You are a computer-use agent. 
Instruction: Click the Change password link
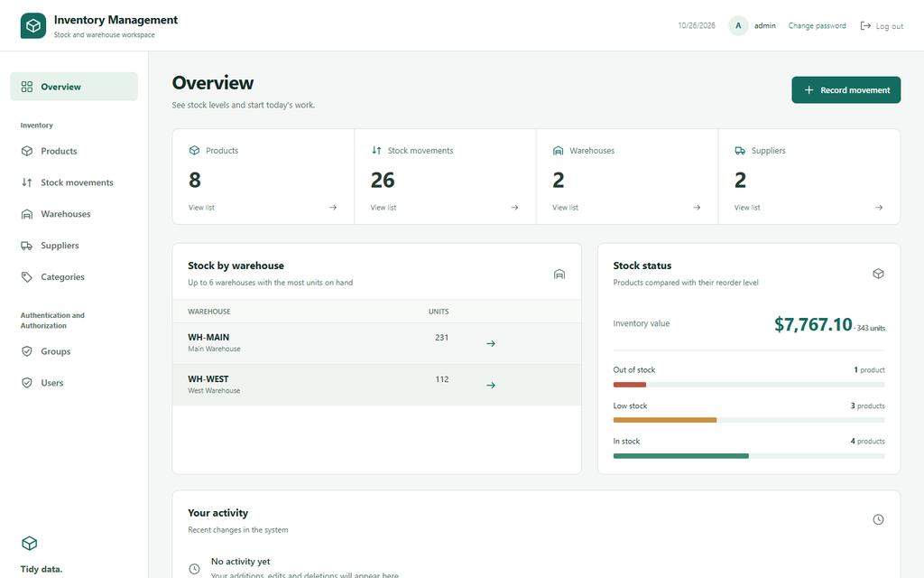[x=817, y=26]
